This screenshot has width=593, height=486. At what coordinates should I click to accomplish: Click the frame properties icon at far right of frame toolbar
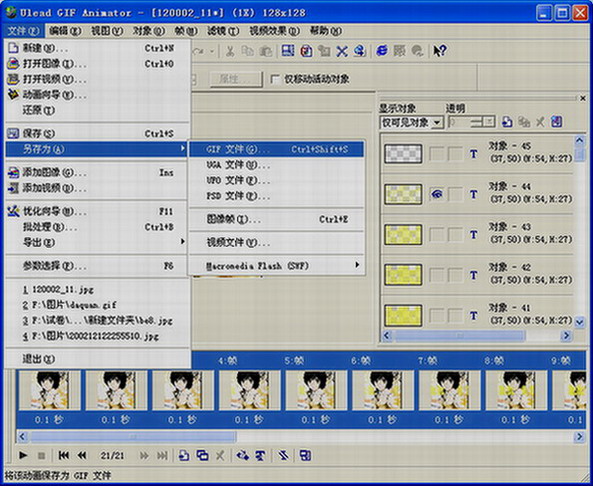(x=305, y=455)
